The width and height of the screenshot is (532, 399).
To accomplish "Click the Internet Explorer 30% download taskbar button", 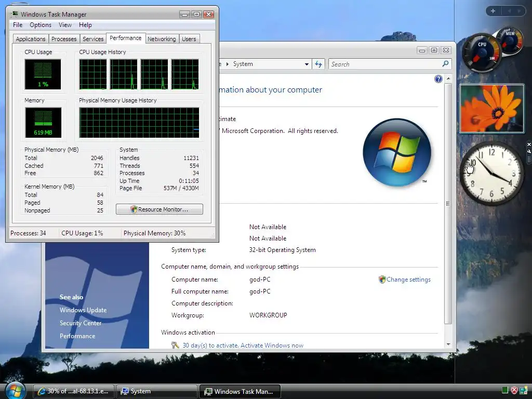I will point(73,391).
